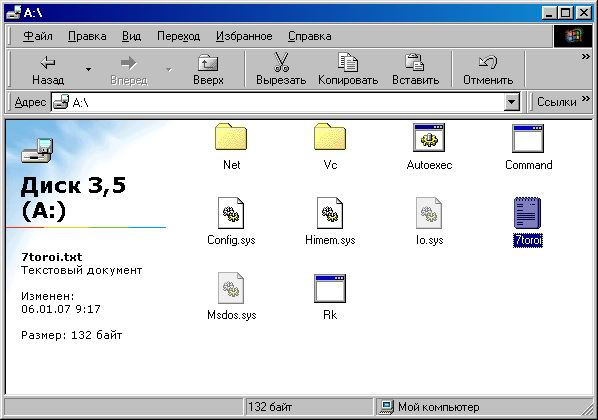
Task: Open the Избранное menu
Action: 244,36
